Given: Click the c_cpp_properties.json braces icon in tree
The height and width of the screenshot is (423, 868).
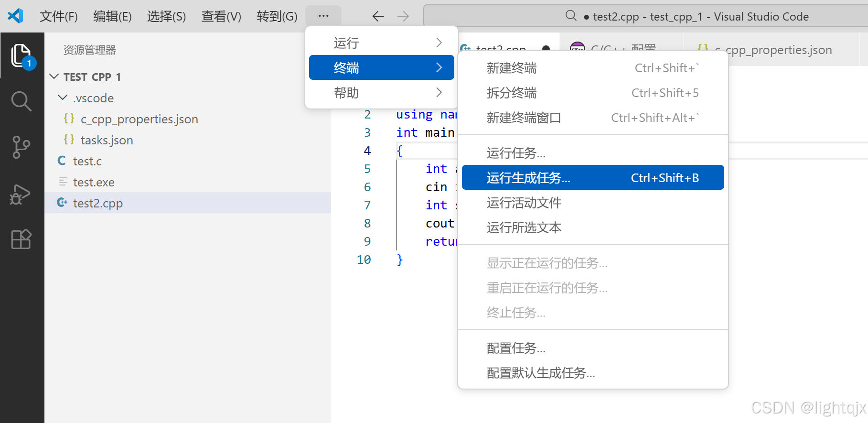Looking at the screenshot, I should [x=69, y=119].
